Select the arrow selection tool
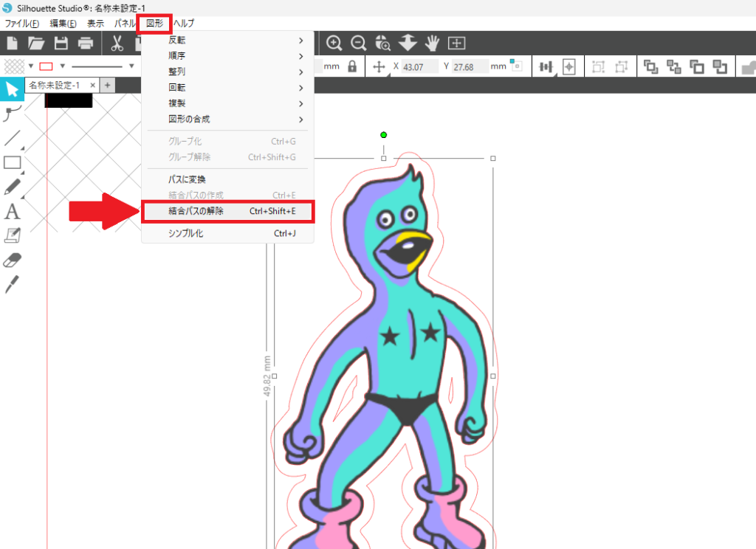 [12, 89]
